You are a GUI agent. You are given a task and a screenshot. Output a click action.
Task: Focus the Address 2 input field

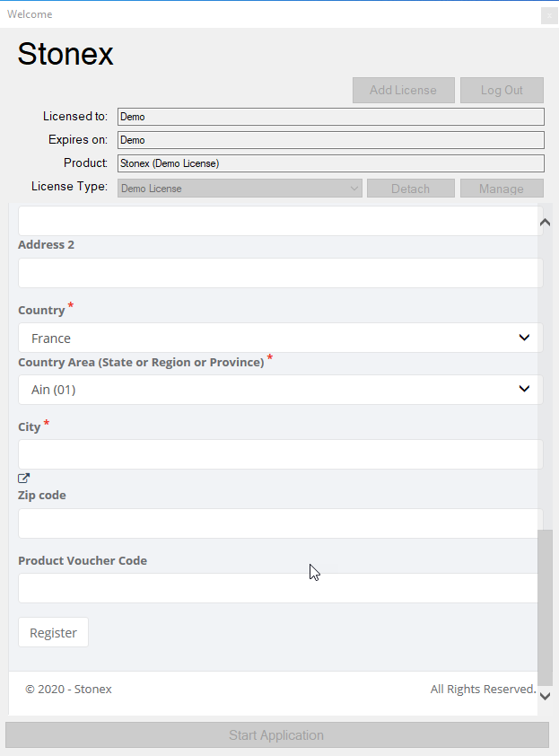(x=281, y=273)
